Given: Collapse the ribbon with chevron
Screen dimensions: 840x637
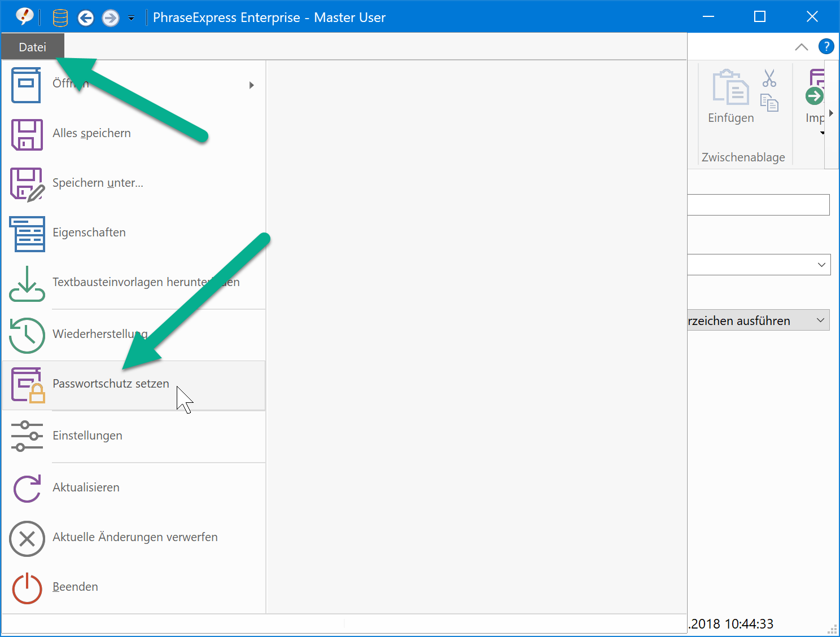Looking at the screenshot, I should pos(802,47).
